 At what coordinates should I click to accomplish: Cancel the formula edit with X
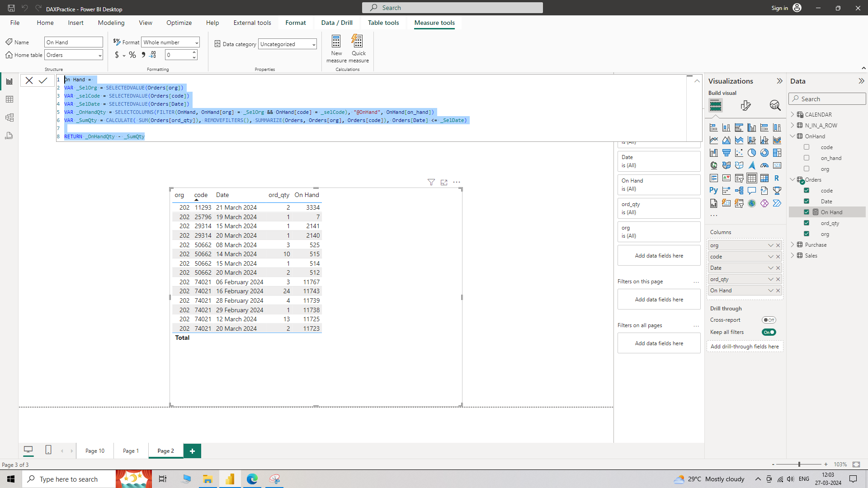pyautogui.click(x=29, y=80)
